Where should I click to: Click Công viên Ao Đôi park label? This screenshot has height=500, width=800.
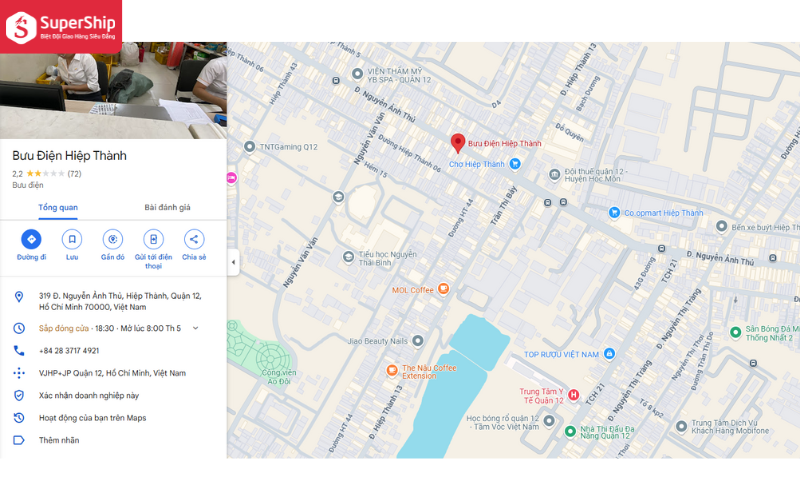coord(279,377)
